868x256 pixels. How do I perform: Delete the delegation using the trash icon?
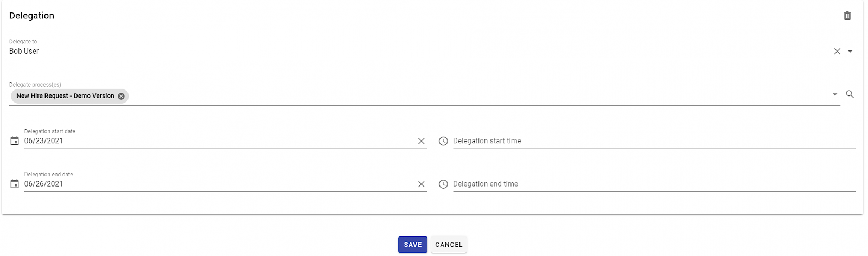point(847,16)
